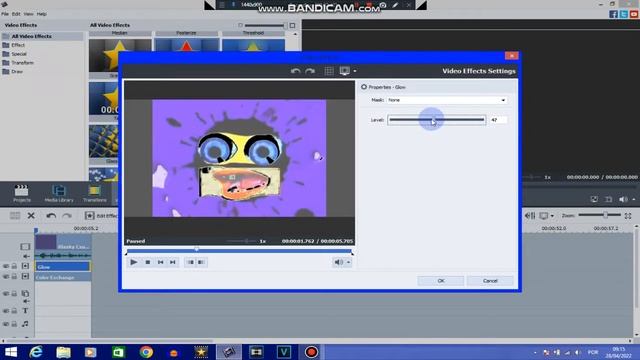The height and width of the screenshot is (360, 640).
Task: Confirm with the OK button
Action: [x=441, y=281]
